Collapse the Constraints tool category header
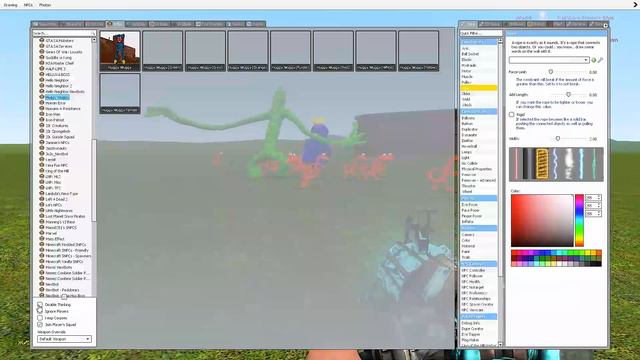The width and height of the screenshot is (640, 360). point(478,42)
